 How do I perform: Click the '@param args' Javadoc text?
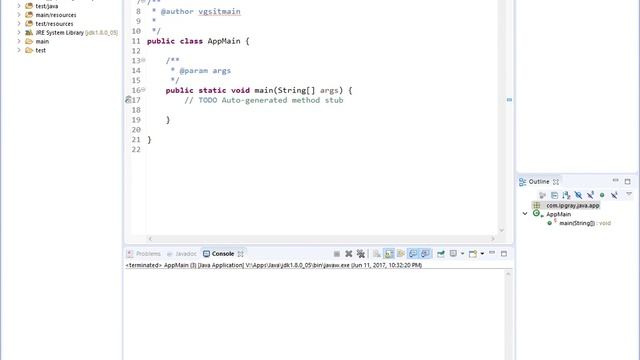coord(205,71)
